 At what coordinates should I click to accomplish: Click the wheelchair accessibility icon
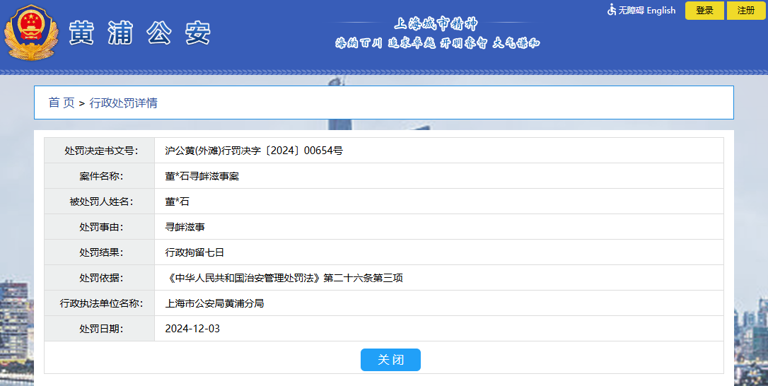point(611,10)
